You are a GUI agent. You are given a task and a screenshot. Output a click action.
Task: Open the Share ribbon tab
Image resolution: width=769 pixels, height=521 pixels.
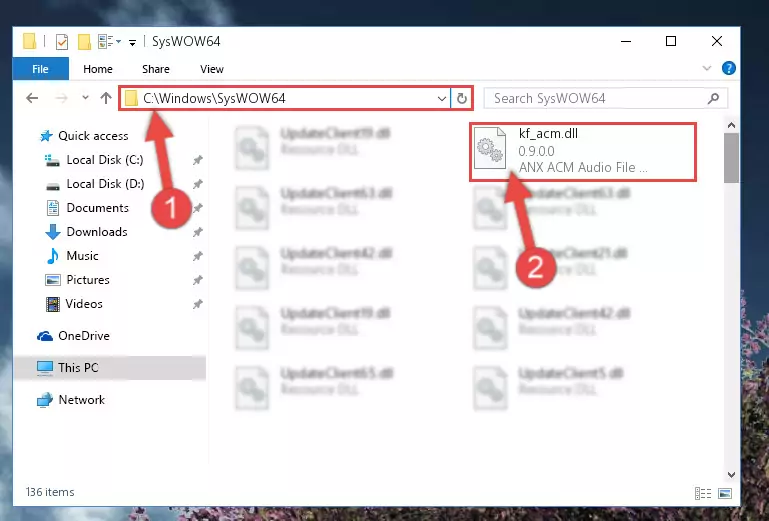(x=155, y=69)
